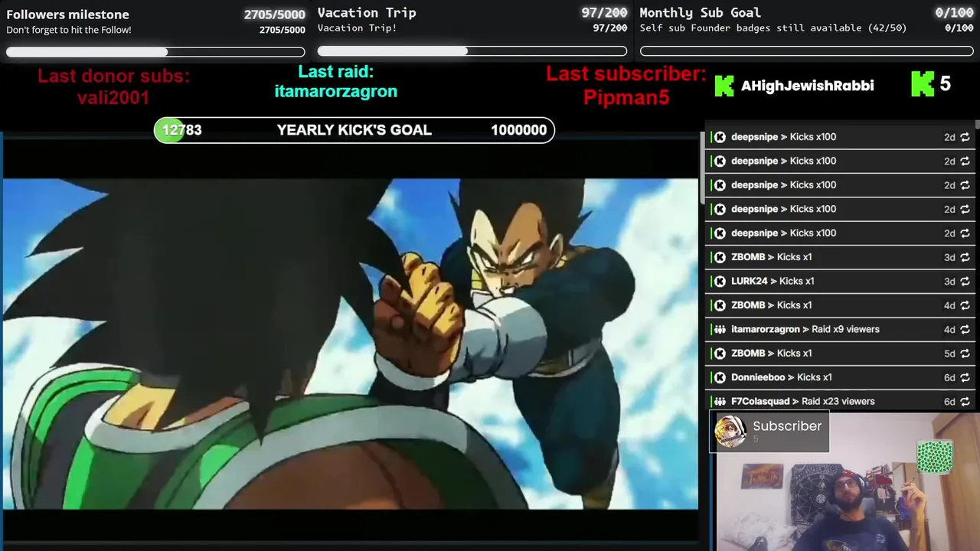Click the Followers milestone title
Image resolution: width=980 pixels, height=551 pixels.
pos(67,15)
